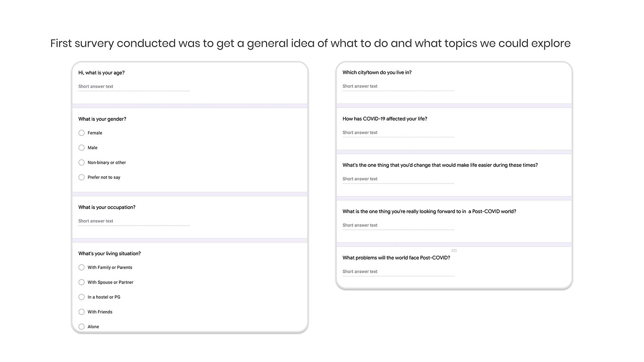The image size is (644, 362).
Task: Choose the Male radio button
Action: click(82, 148)
